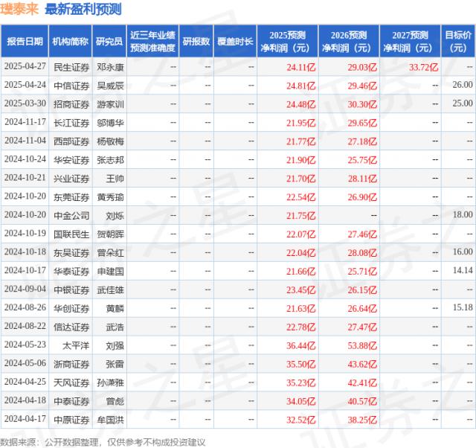Image resolution: width=476 pixels, height=448 pixels.
Task: Click the 璞泰来 stock name in title
Action: [21, 10]
